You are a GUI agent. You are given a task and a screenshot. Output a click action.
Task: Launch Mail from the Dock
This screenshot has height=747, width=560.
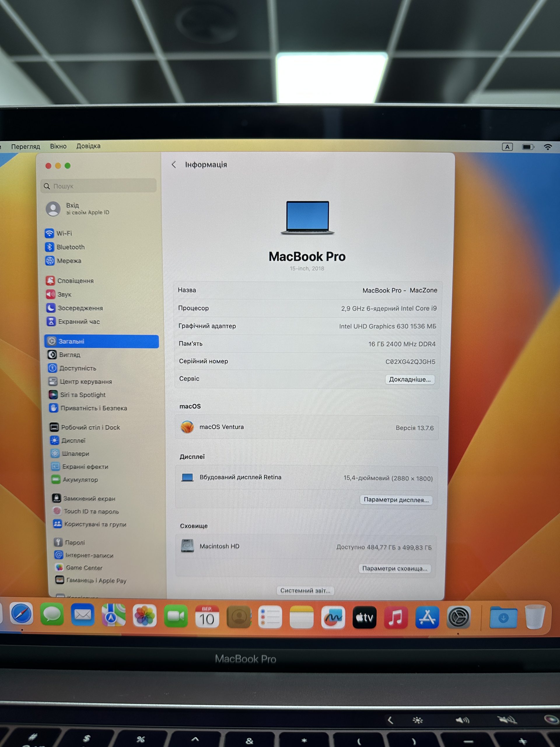83,615
